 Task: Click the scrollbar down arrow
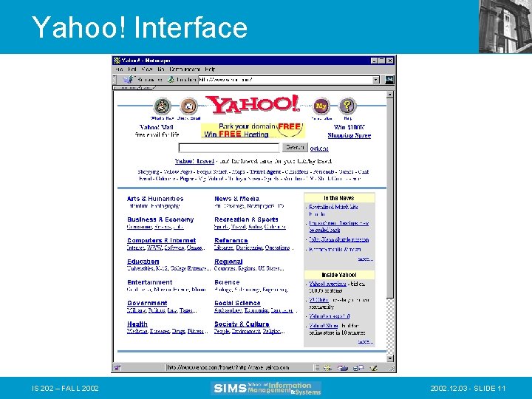pyautogui.click(x=390, y=358)
